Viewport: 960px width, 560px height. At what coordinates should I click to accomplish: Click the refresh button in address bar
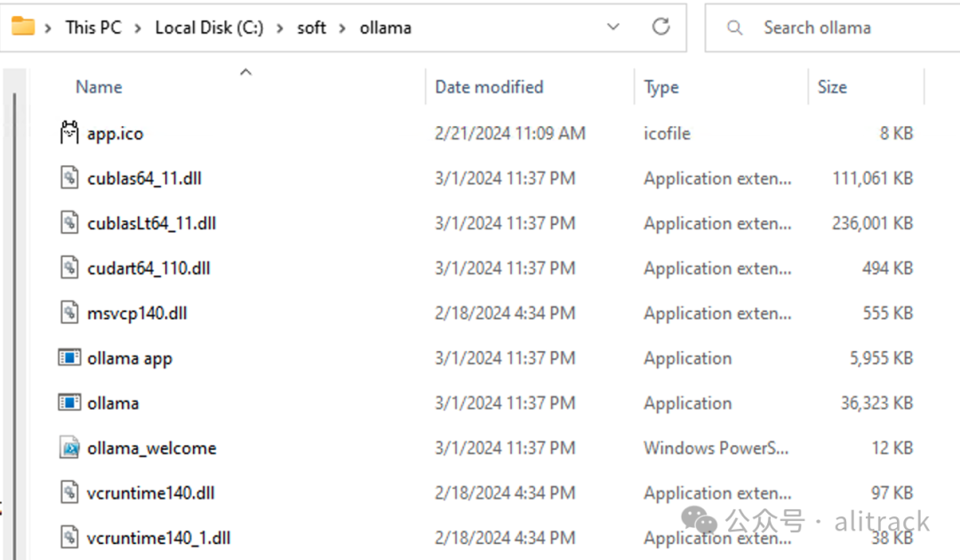(660, 27)
